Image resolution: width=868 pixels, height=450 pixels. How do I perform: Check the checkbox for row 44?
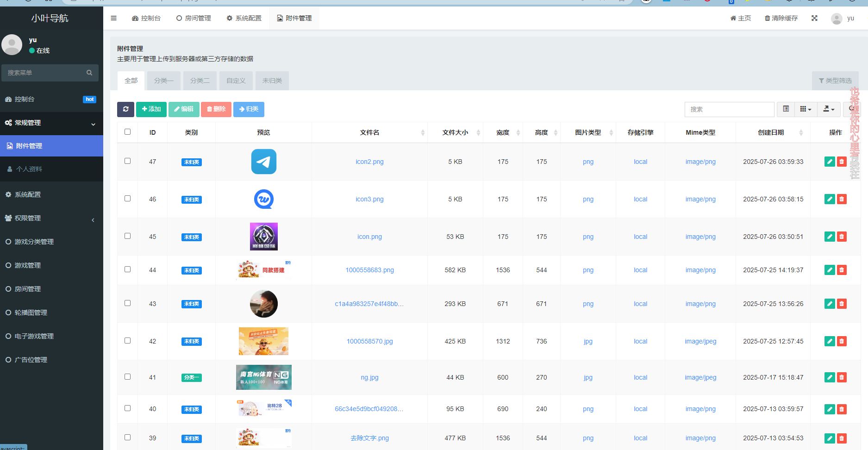[127, 269]
